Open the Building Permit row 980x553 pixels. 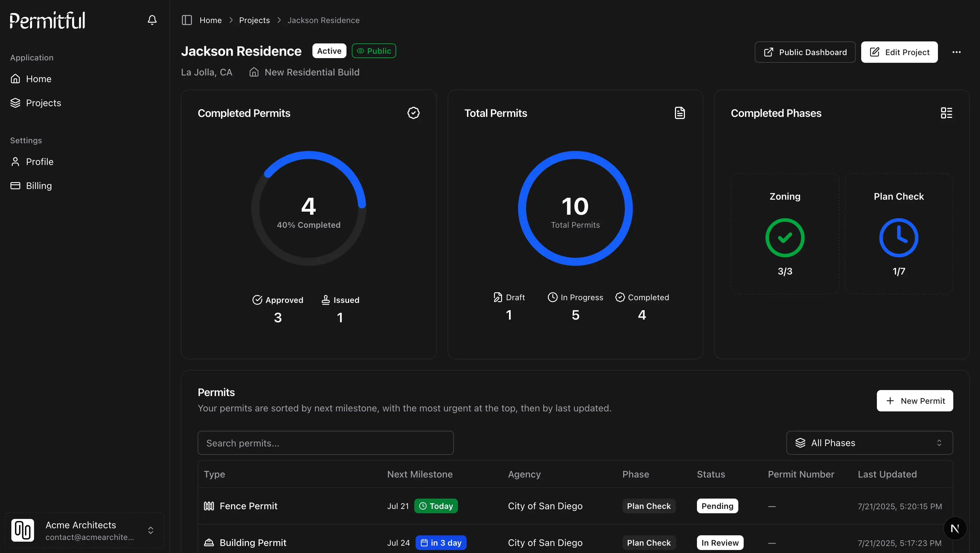(575, 542)
